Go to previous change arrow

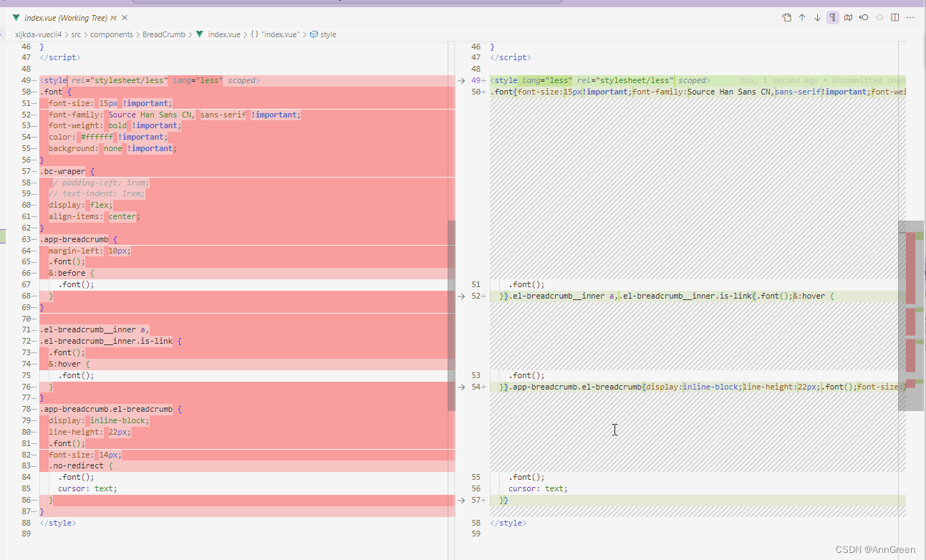802,18
